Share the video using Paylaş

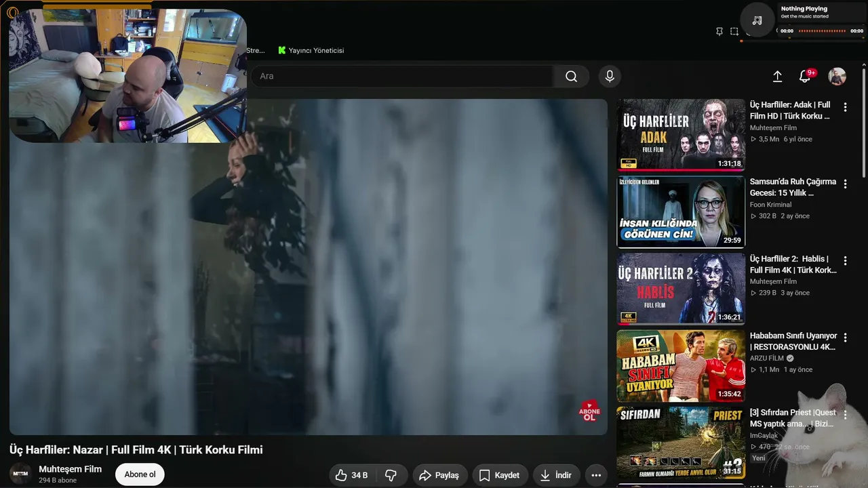[x=439, y=475]
